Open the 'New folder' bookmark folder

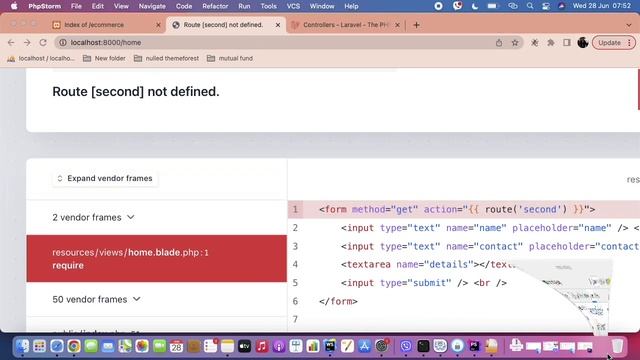point(104,58)
